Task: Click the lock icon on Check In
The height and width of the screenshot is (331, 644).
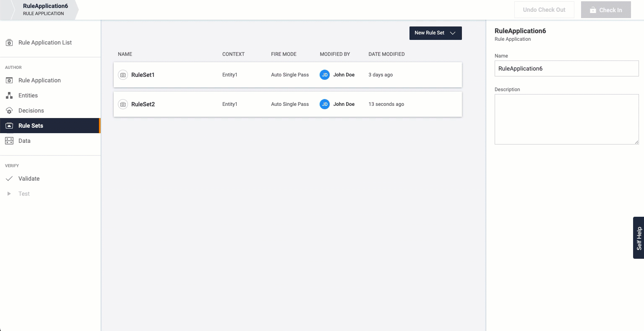Action: coord(593,10)
